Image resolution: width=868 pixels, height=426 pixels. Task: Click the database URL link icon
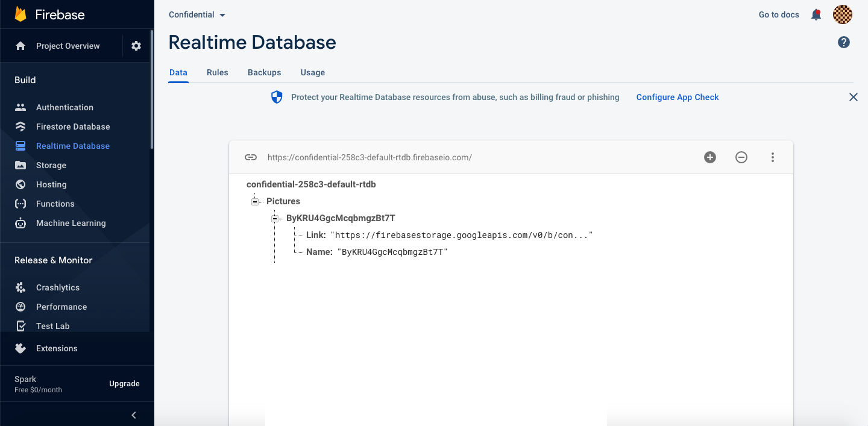(x=251, y=157)
